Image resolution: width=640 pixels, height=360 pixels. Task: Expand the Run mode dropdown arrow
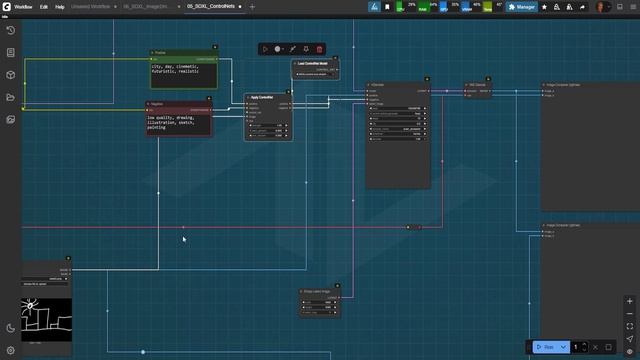click(563, 347)
